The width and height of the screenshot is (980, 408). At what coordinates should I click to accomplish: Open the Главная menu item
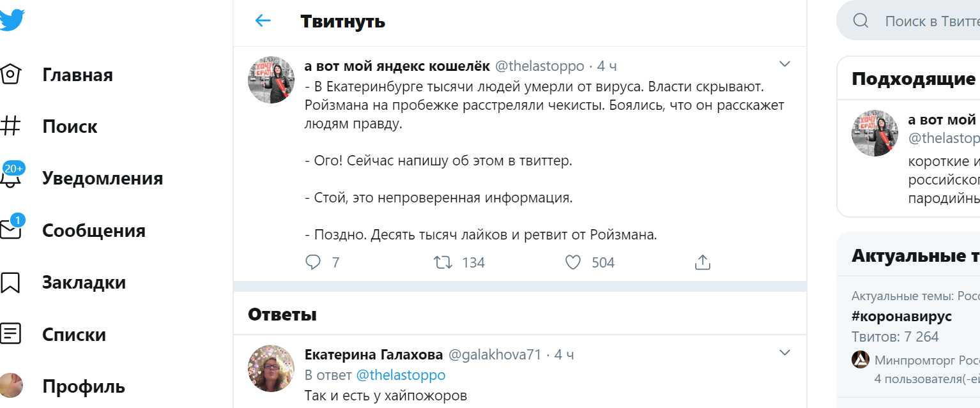pos(77,75)
